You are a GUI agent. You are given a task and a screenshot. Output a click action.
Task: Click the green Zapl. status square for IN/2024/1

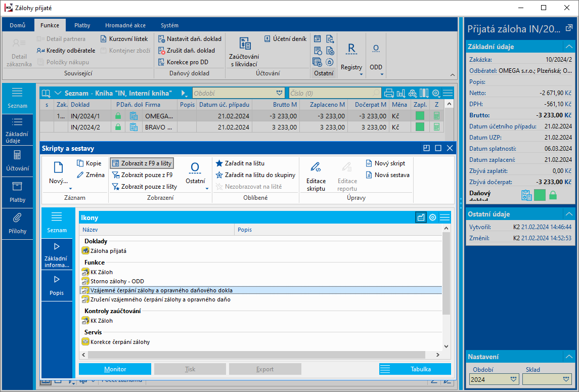420,115
